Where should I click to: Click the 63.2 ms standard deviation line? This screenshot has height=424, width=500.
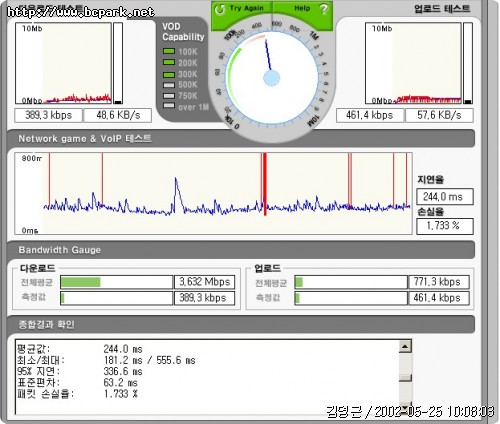(x=77, y=382)
